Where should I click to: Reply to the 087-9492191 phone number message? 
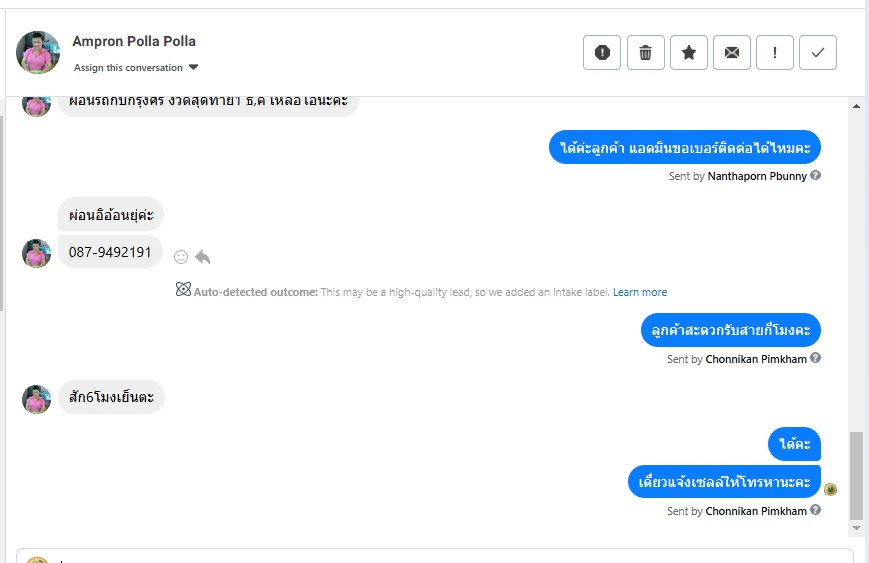click(x=203, y=257)
